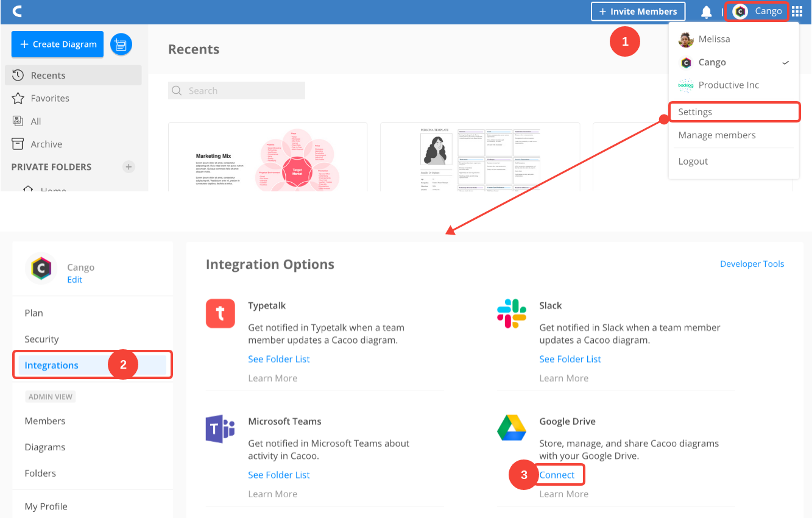Viewport: 812px width, 518px height.
Task: Click the All diagrams icon in the sidebar
Action: click(18, 121)
